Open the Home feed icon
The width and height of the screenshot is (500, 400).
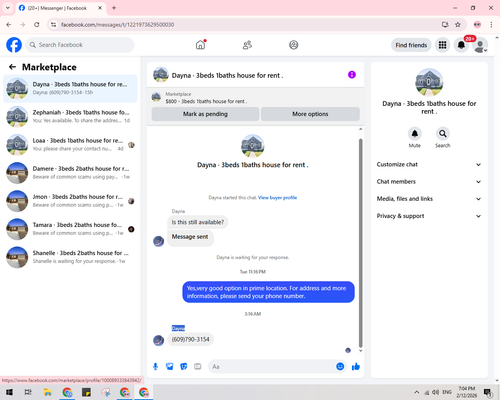pos(200,45)
